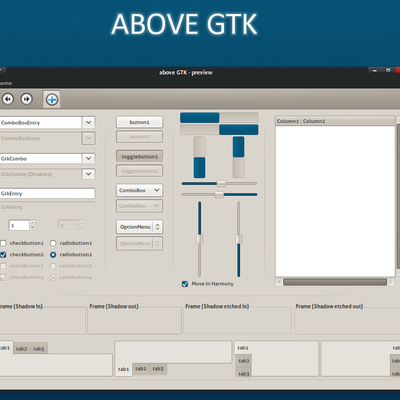Click the enabled spin button arrows

(32, 225)
